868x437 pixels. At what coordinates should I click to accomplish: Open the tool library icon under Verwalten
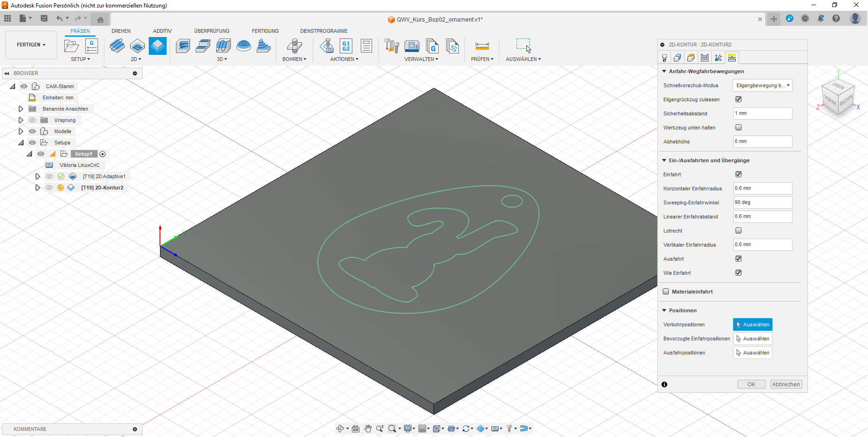coord(391,46)
